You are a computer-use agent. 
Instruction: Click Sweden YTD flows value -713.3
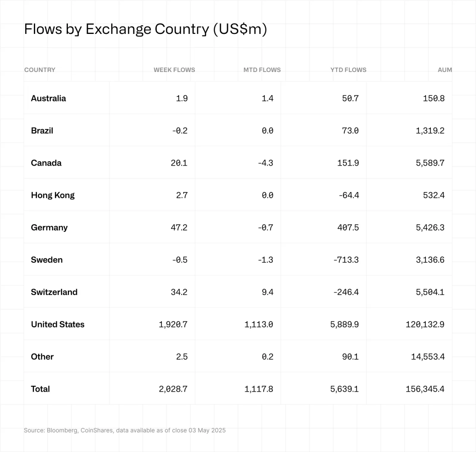(x=346, y=260)
